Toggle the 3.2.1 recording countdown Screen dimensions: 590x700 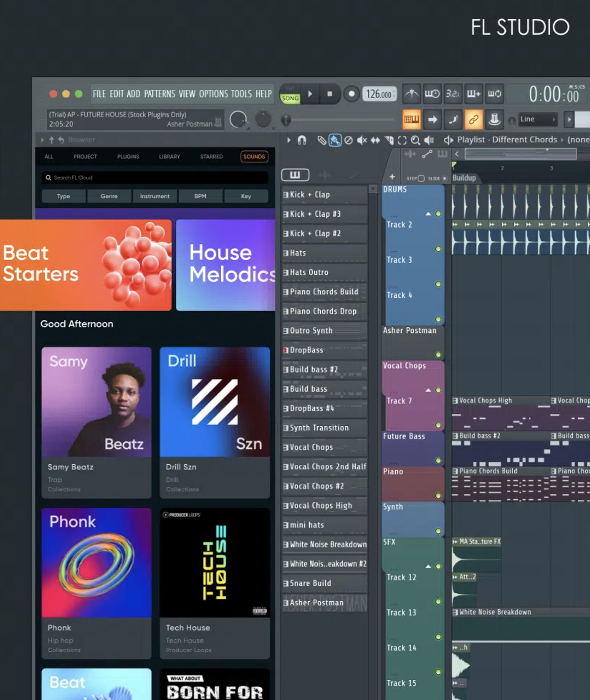[x=453, y=94]
